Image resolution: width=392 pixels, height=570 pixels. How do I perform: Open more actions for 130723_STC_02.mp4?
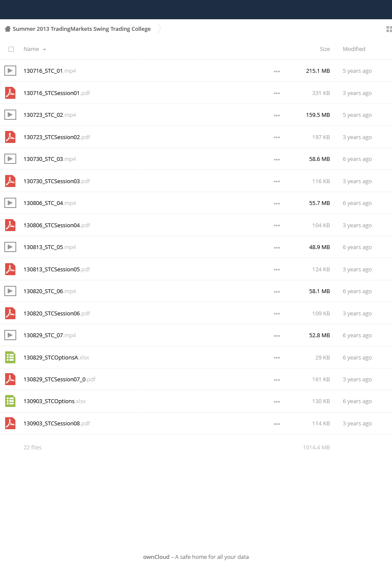(x=277, y=116)
